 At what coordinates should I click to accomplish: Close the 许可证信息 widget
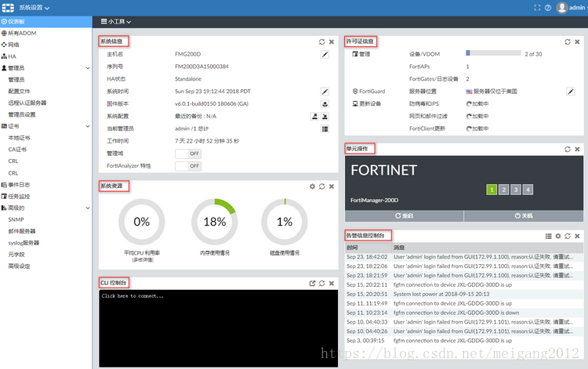[577, 42]
